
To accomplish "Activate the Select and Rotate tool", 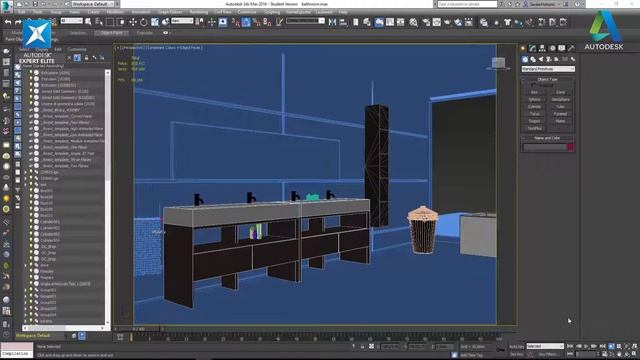I will (144, 22).
